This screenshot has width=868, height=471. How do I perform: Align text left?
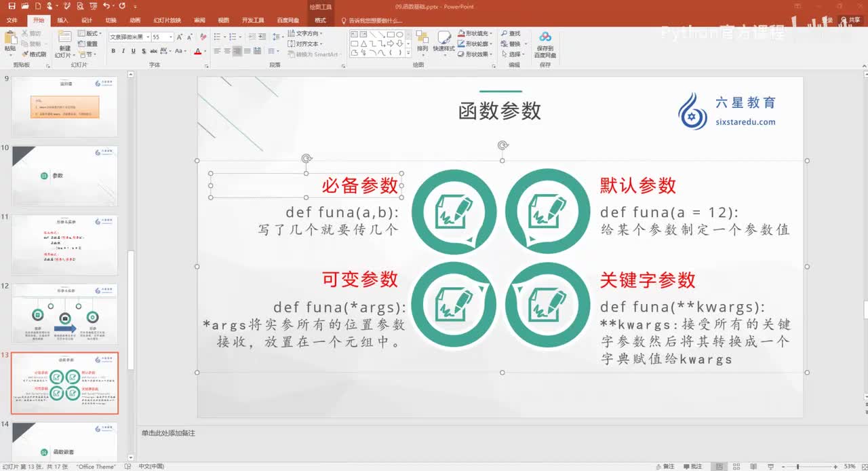click(217, 51)
